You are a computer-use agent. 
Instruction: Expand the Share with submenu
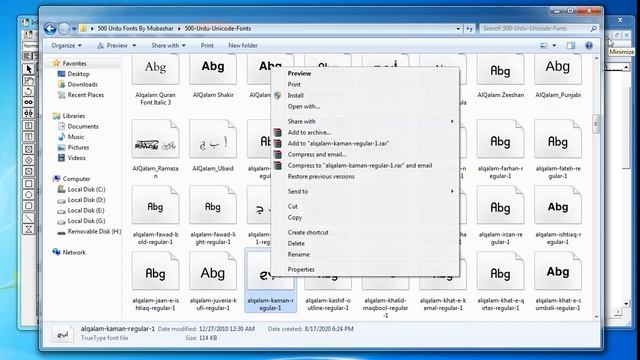(365, 121)
